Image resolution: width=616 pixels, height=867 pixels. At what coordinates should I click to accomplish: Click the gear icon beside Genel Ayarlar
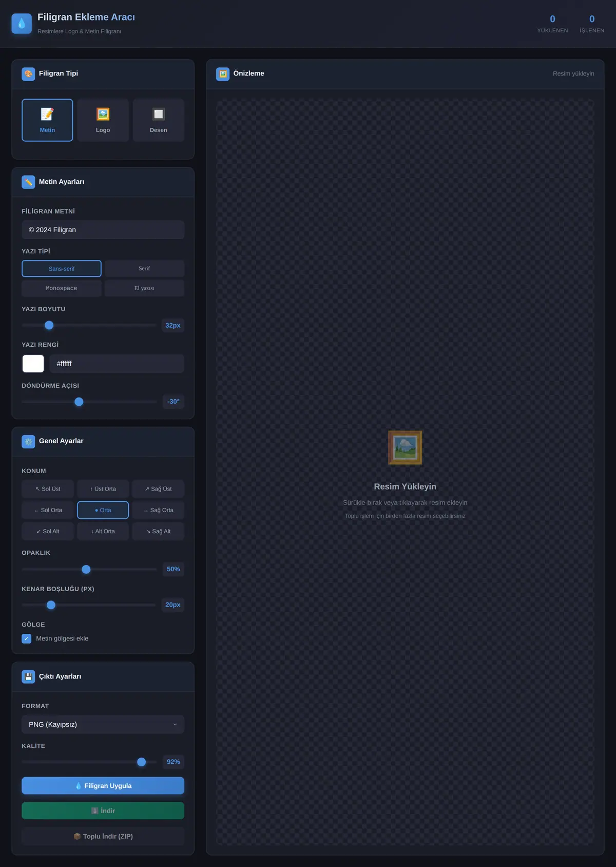click(28, 441)
